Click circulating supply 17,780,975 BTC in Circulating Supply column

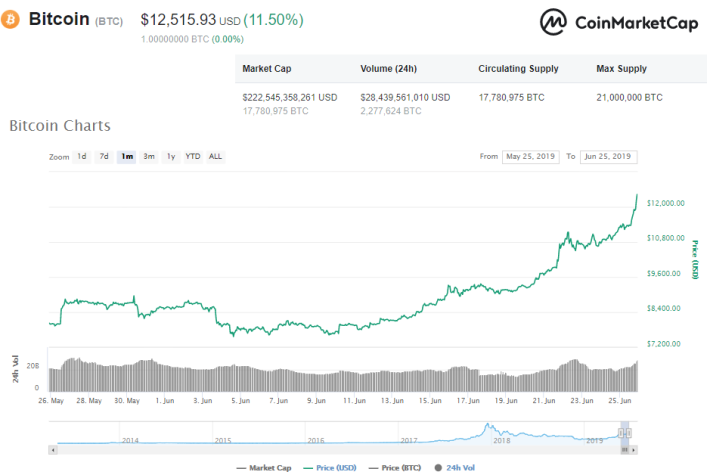point(512,97)
